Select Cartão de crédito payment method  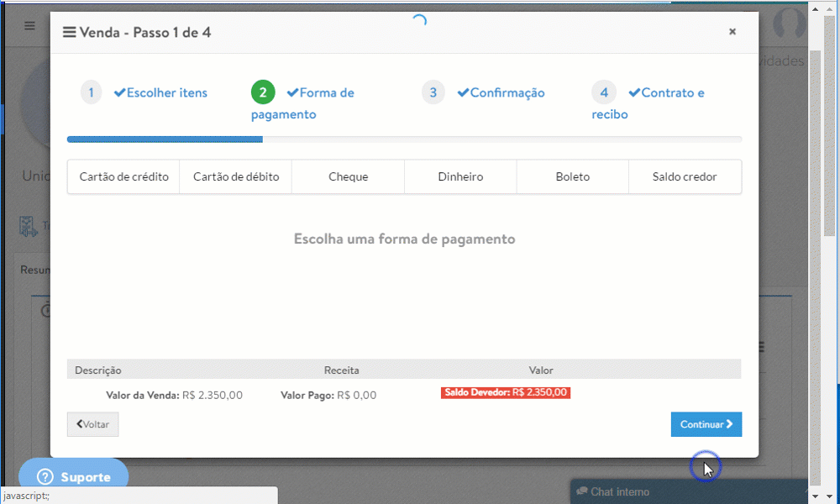coord(123,176)
